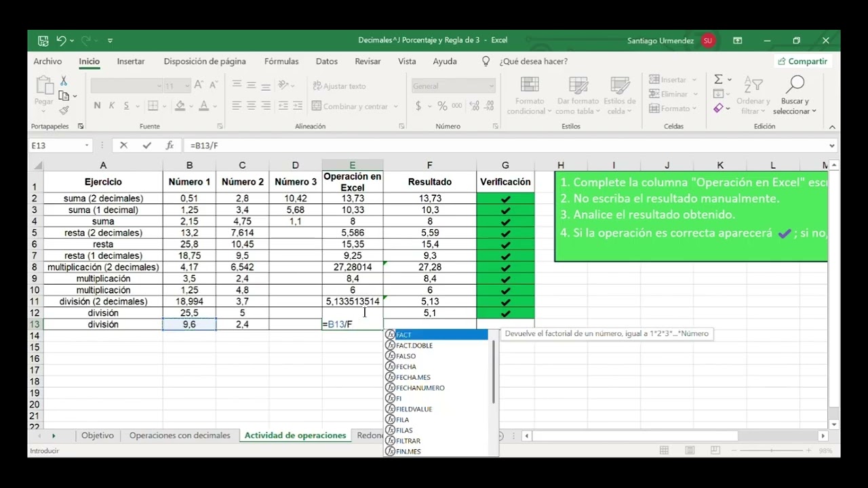Image resolution: width=868 pixels, height=488 pixels.
Task: Click the text orientation icon
Action: coord(283,85)
